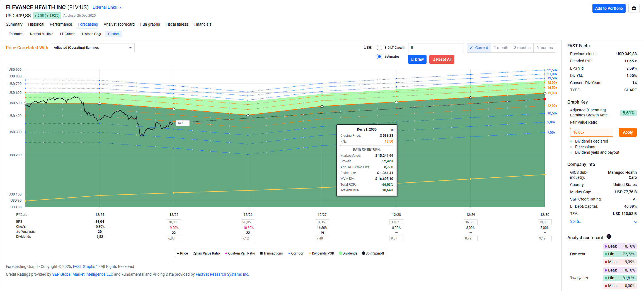The height and width of the screenshot is (291, 644).
Task: Toggle the Transactions legend marker
Action: [261, 253]
